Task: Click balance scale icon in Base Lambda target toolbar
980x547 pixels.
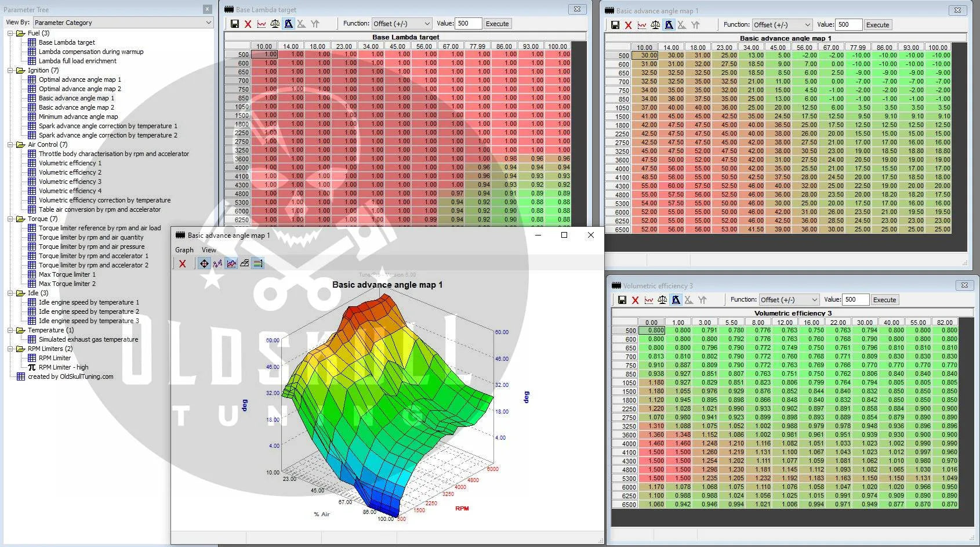Action: coord(275,24)
